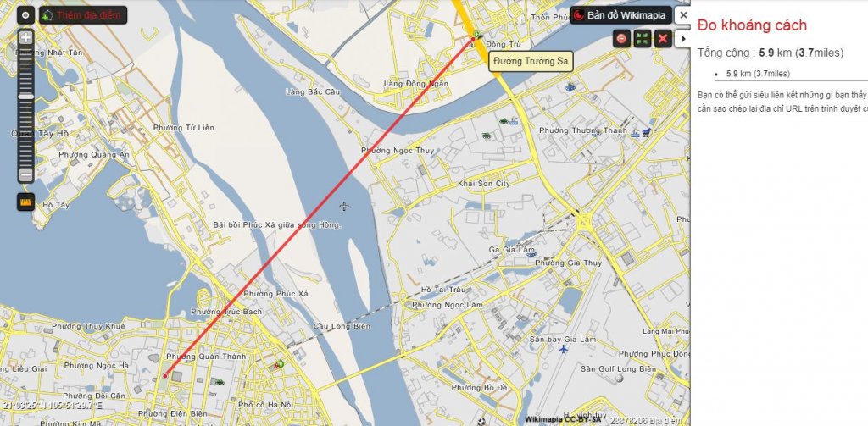The width and height of the screenshot is (868, 426).
Task: Zoom in with the plus button
Action: point(26,38)
